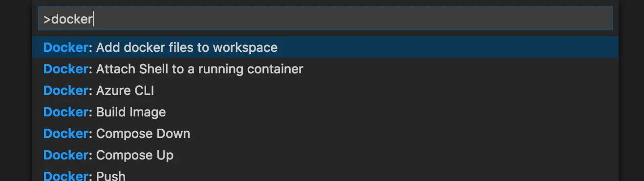This screenshot has height=181, width=644.
Task: Run the Docker: Compose Down command
Action: [x=325, y=134]
